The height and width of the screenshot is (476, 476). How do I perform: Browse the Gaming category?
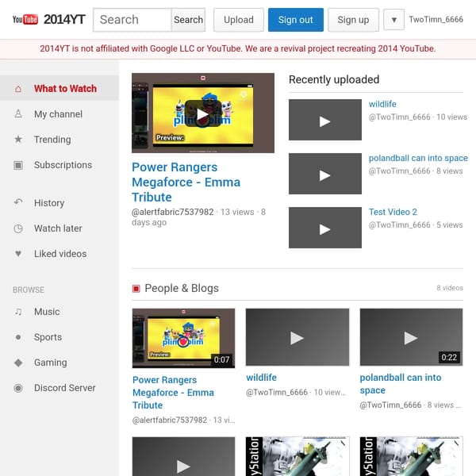(59, 363)
